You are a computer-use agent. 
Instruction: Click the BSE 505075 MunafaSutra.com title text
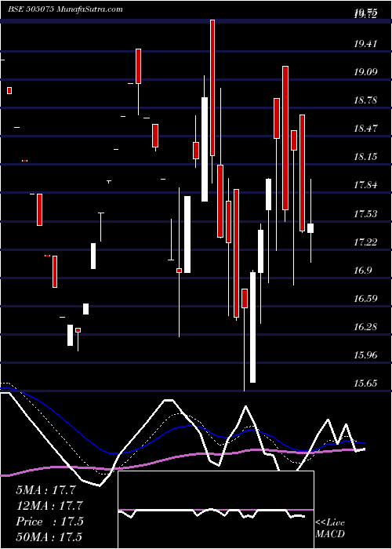(65, 9)
